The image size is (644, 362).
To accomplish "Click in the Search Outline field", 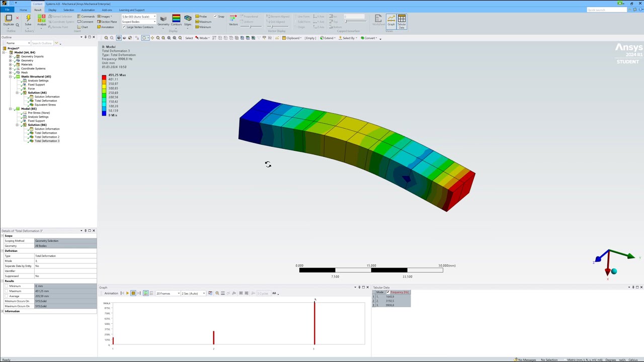I will [x=43, y=43].
